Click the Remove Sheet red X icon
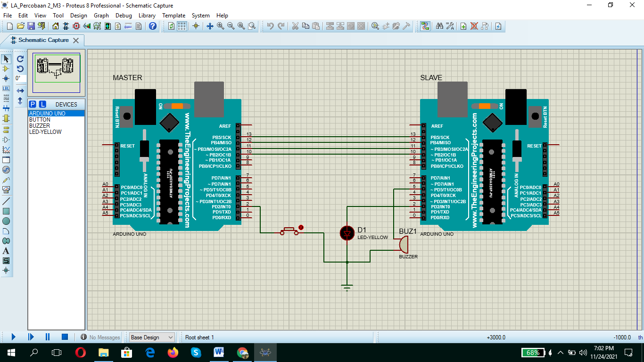 (474, 26)
